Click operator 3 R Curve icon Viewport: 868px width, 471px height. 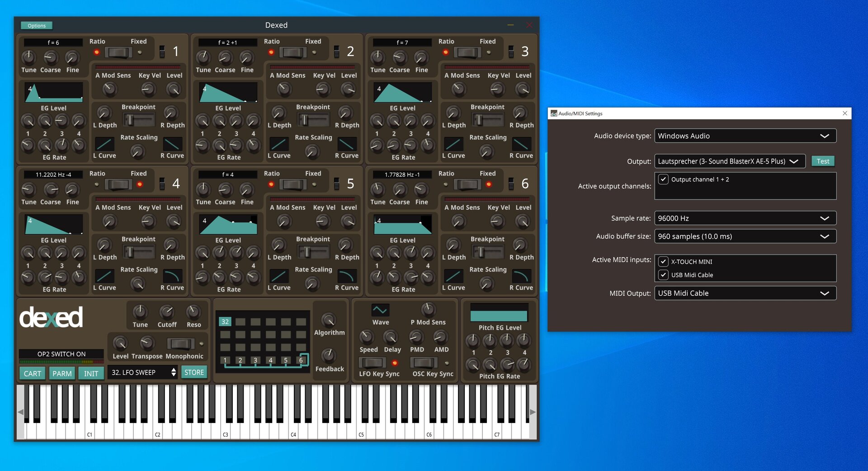click(x=521, y=144)
